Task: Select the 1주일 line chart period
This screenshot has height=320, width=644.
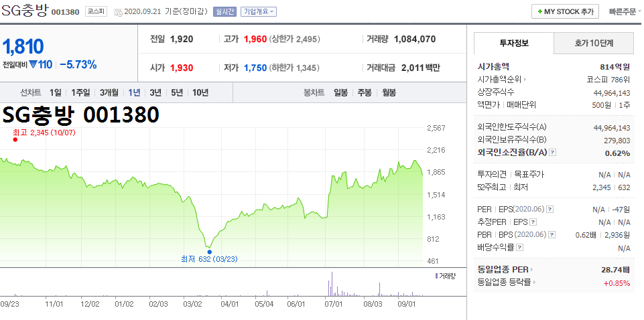Action: point(80,92)
